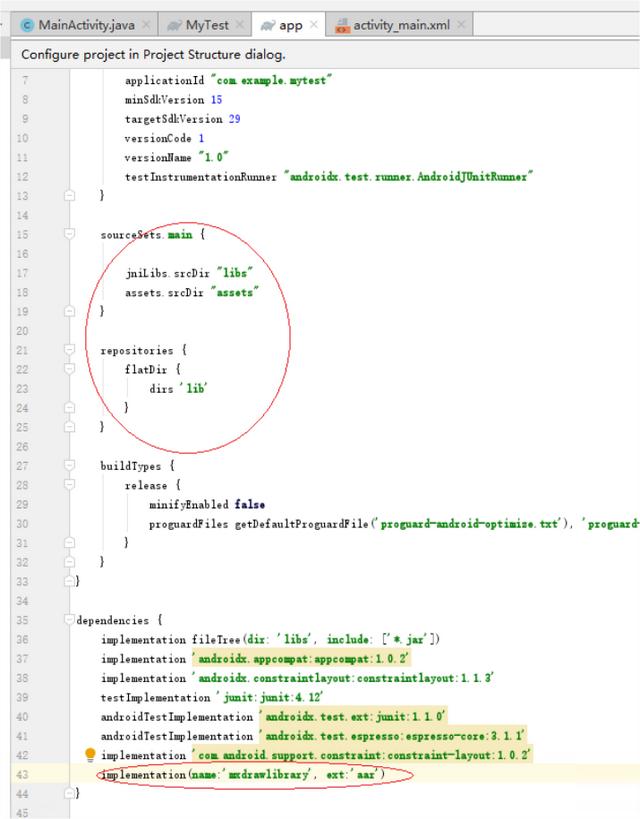Collapse the sourceSets.main block at line 15

click(x=69, y=233)
